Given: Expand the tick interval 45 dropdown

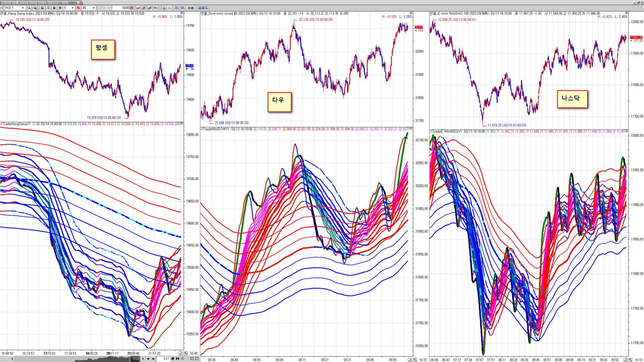Looking at the screenshot, I should [x=93, y=8].
